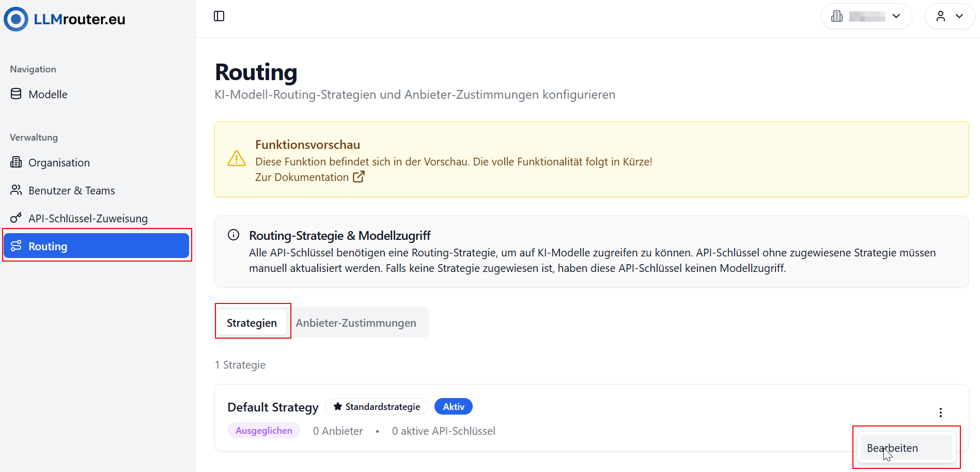This screenshot has width=980, height=472.
Task: Switch to the Anbieter-Zustimmungen tab
Action: point(356,322)
